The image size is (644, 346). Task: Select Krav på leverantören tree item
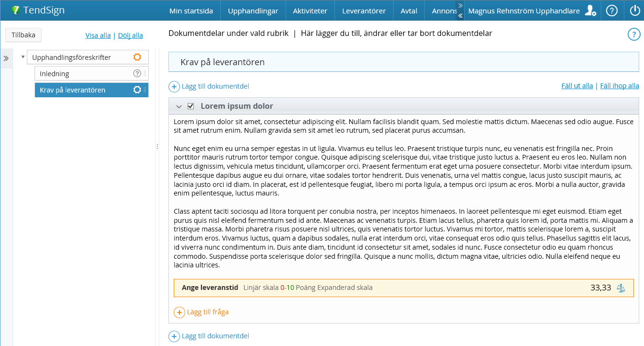tap(91, 90)
